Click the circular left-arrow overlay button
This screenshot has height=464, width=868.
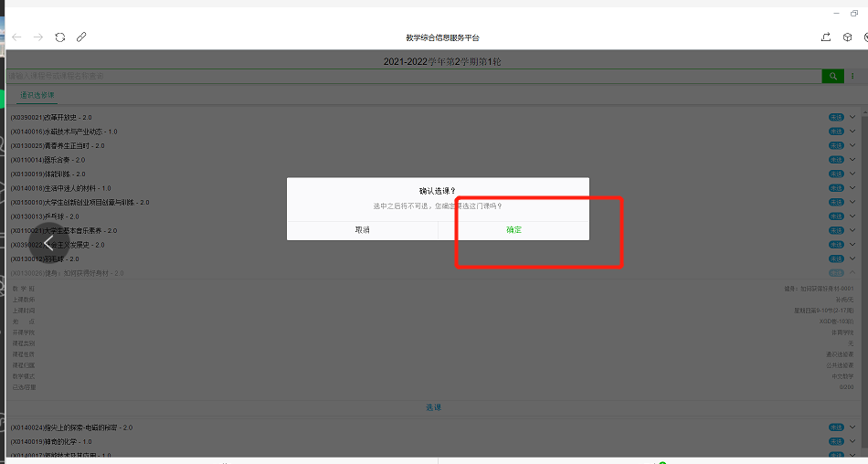(49, 243)
